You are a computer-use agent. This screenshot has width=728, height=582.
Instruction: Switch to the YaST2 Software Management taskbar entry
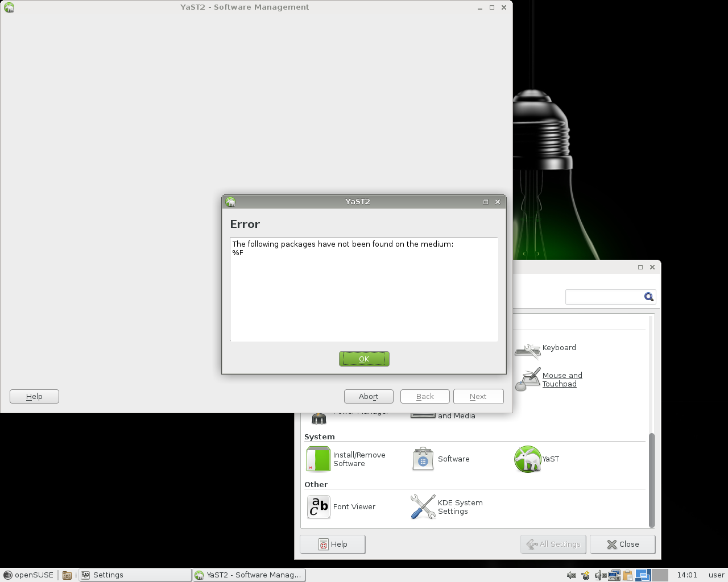pyautogui.click(x=249, y=575)
